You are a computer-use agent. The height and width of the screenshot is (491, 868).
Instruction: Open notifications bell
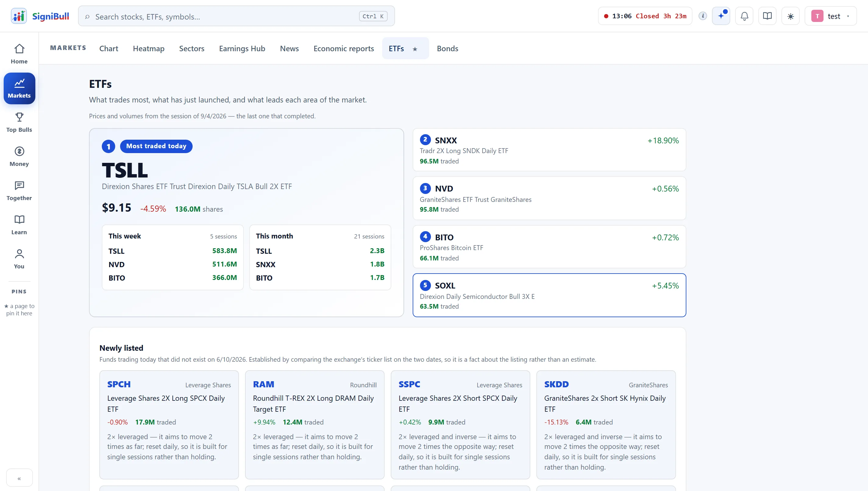[744, 16]
